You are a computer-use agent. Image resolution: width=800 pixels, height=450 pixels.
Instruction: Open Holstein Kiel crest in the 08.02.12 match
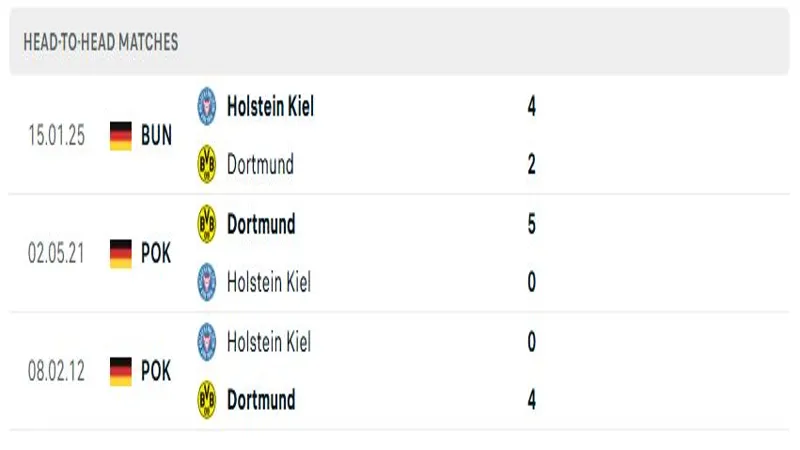click(207, 342)
